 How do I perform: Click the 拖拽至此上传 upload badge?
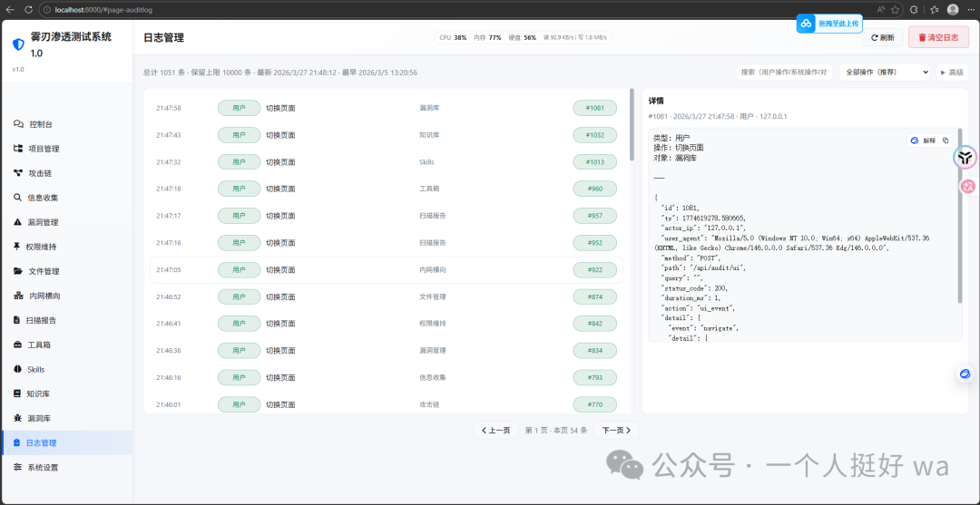829,24
